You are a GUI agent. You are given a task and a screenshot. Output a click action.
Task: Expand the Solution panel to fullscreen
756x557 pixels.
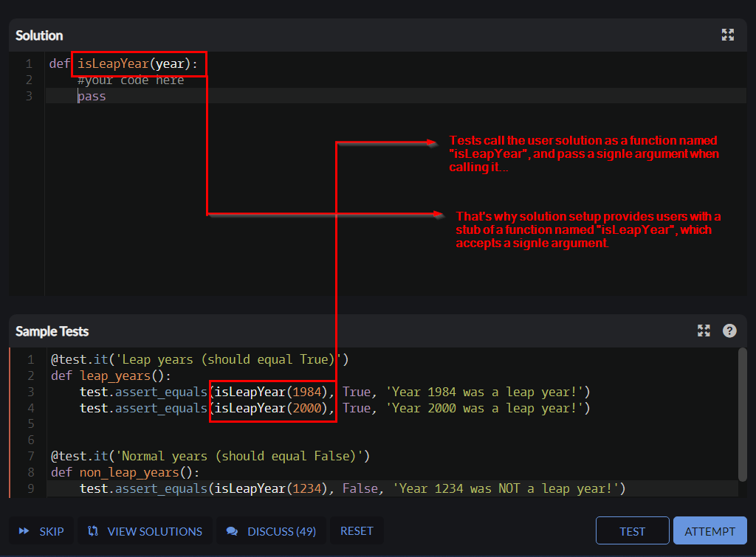click(x=727, y=35)
